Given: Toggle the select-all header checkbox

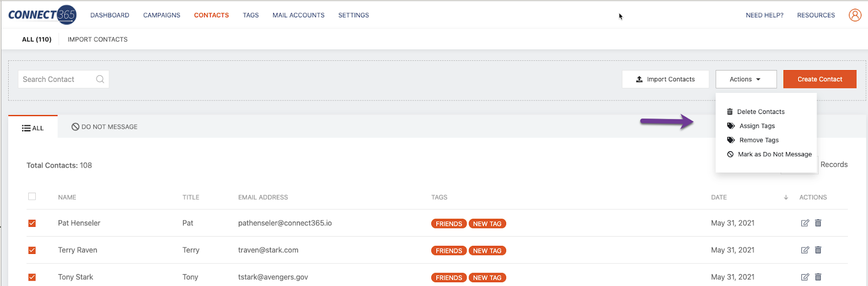Looking at the screenshot, I should (32, 196).
